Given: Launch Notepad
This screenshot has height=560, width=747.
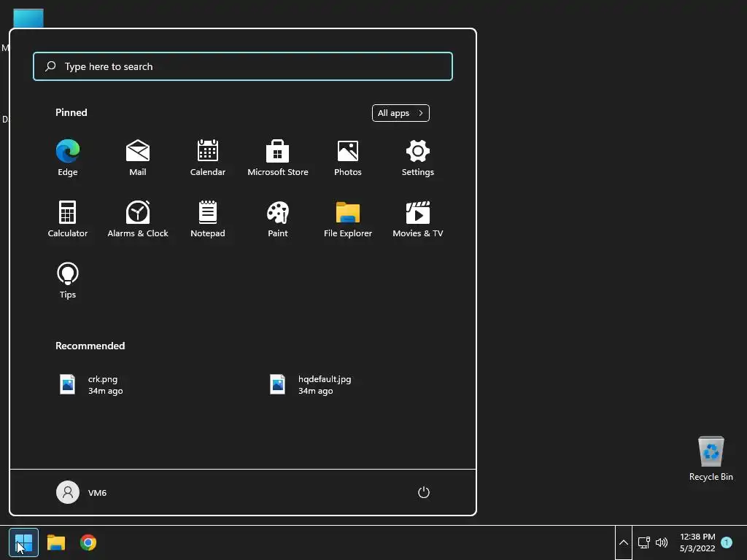Looking at the screenshot, I should [208, 219].
